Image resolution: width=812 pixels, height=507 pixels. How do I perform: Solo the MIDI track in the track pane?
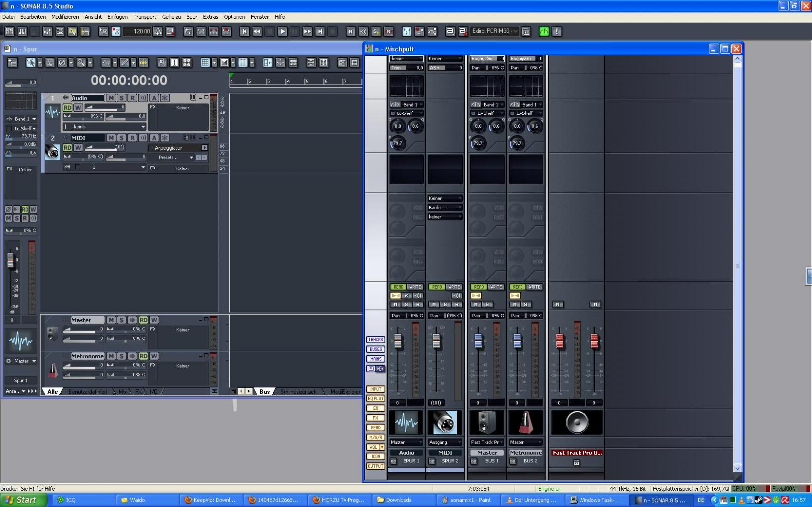click(121, 138)
